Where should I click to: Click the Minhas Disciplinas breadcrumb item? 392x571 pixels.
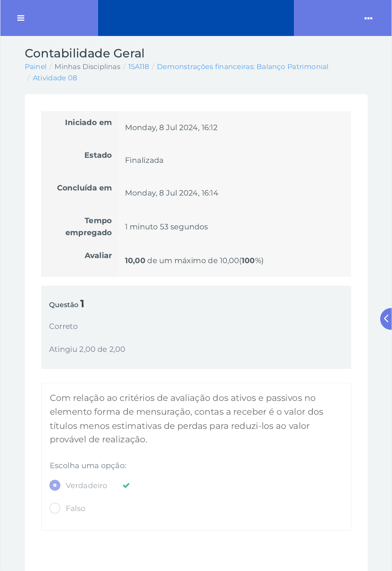pyautogui.click(x=87, y=67)
